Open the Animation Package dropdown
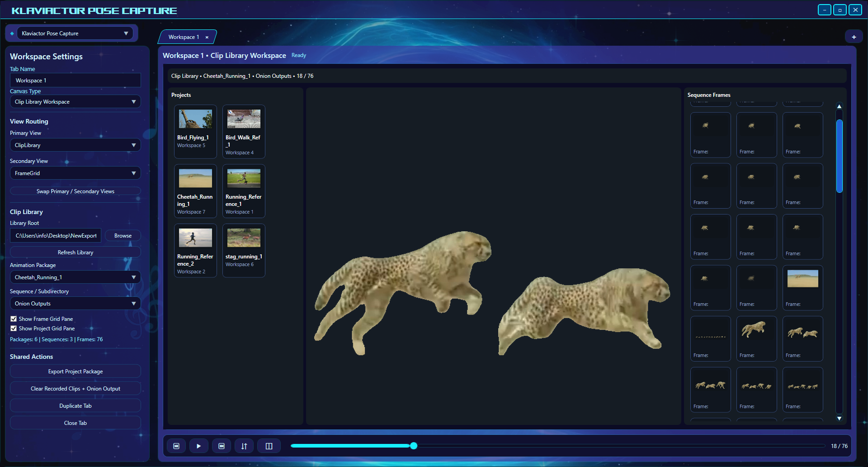The width and height of the screenshot is (868, 467). 75,277
